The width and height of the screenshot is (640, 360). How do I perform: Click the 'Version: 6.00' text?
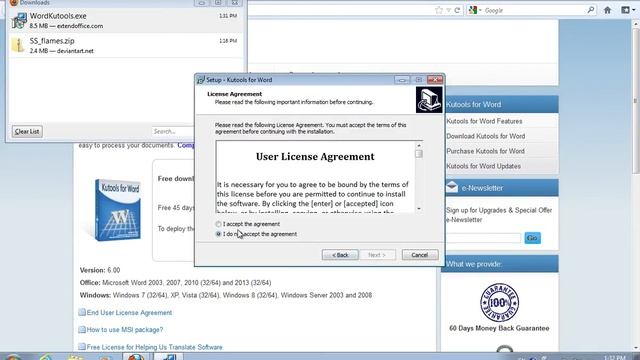click(x=100, y=270)
